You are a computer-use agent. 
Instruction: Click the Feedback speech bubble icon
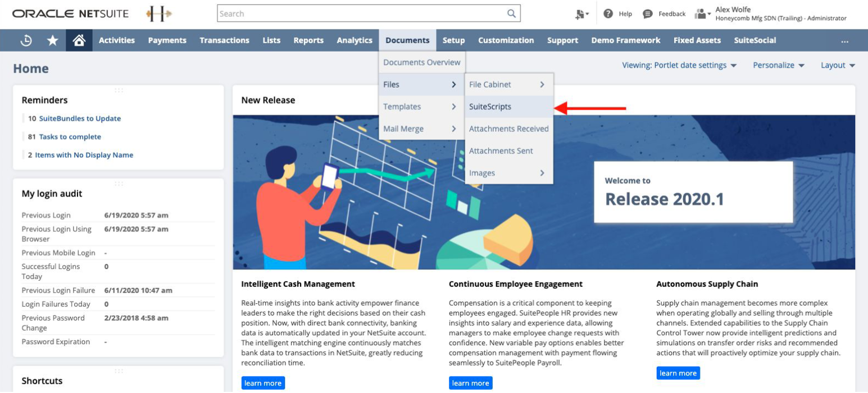(648, 14)
